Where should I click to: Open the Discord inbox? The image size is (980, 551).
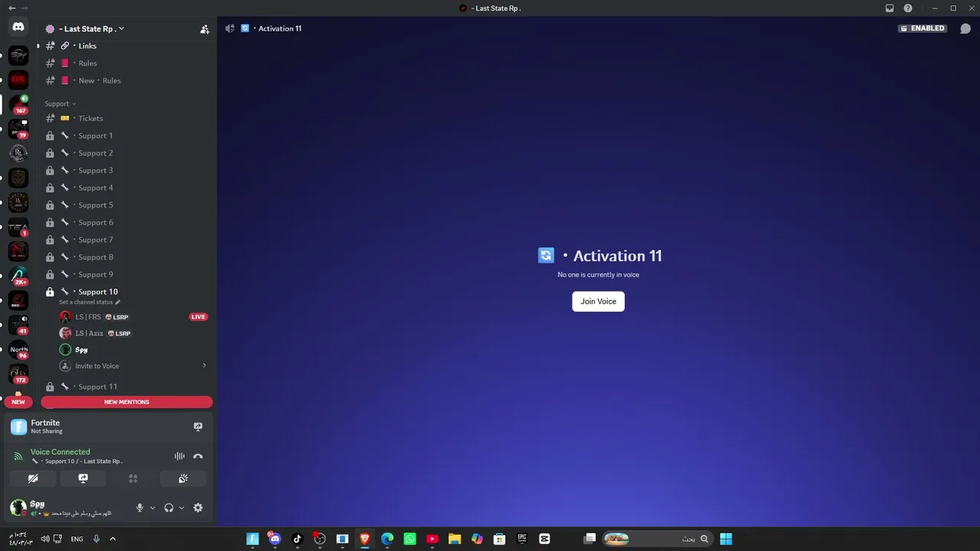coord(890,8)
